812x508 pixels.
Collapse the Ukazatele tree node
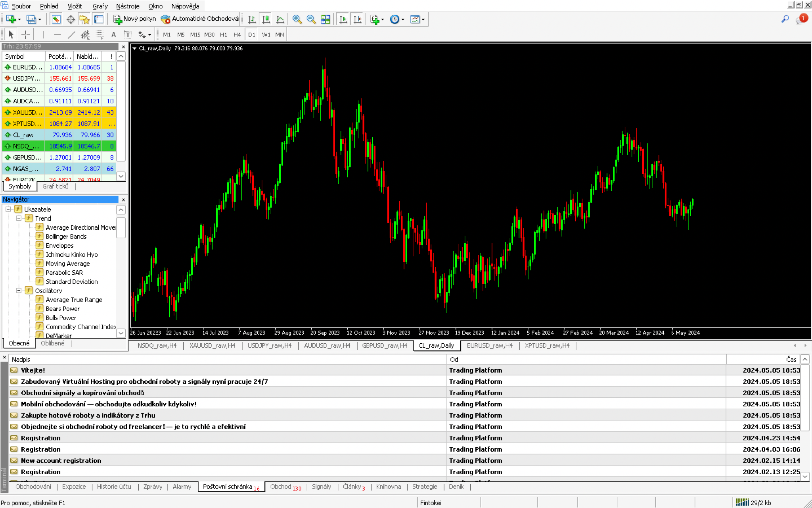click(x=8, y=209)
